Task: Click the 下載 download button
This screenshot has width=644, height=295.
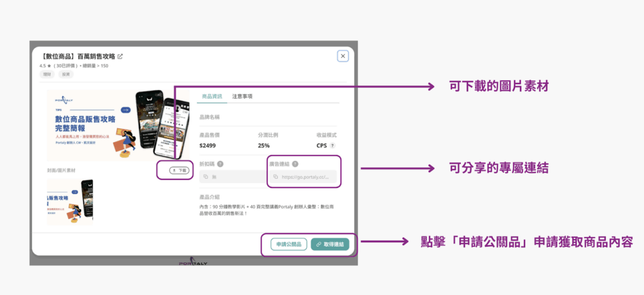Action: (180, 170)
